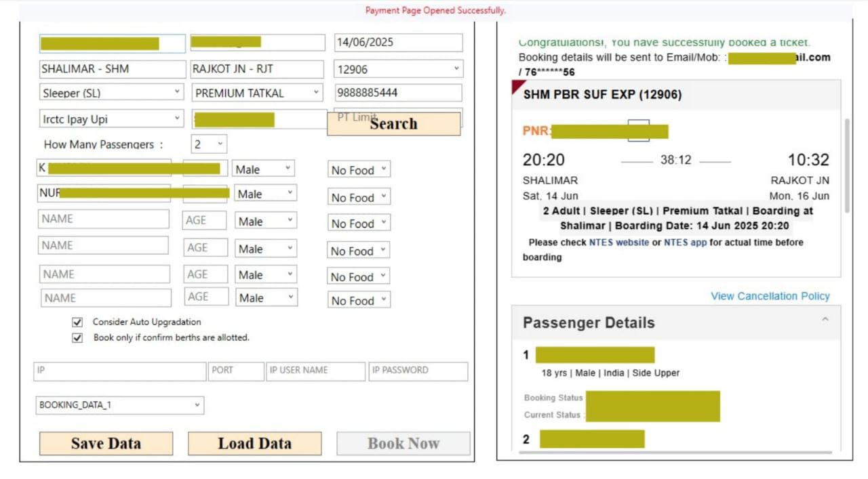Click the departure date 'Sat, 14 Jun'
Screen dimensions: 868x479
tap(550, 196)
